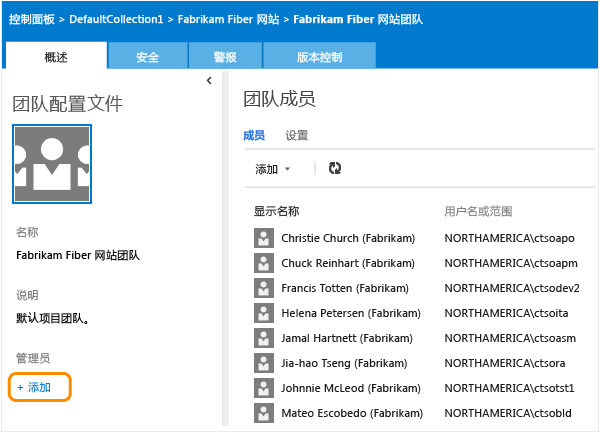
Task: Refresh the team members list
Action: 335,168
